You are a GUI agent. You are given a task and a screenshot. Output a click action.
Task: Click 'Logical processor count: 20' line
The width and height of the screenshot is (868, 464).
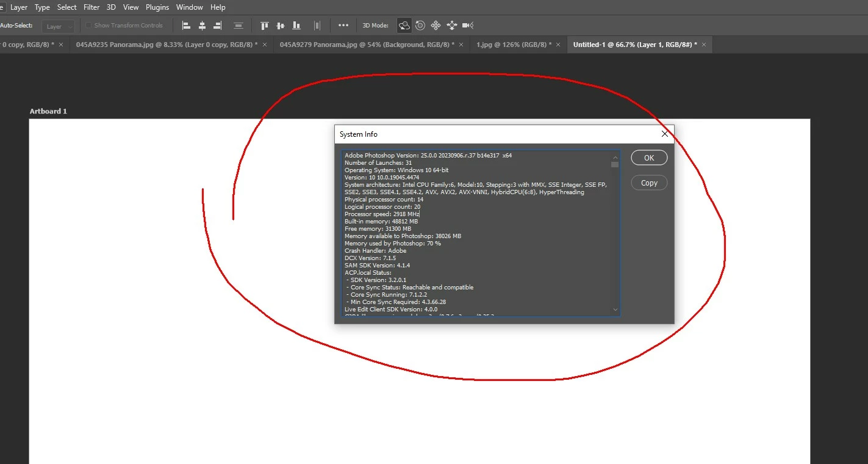click(382, 207)
